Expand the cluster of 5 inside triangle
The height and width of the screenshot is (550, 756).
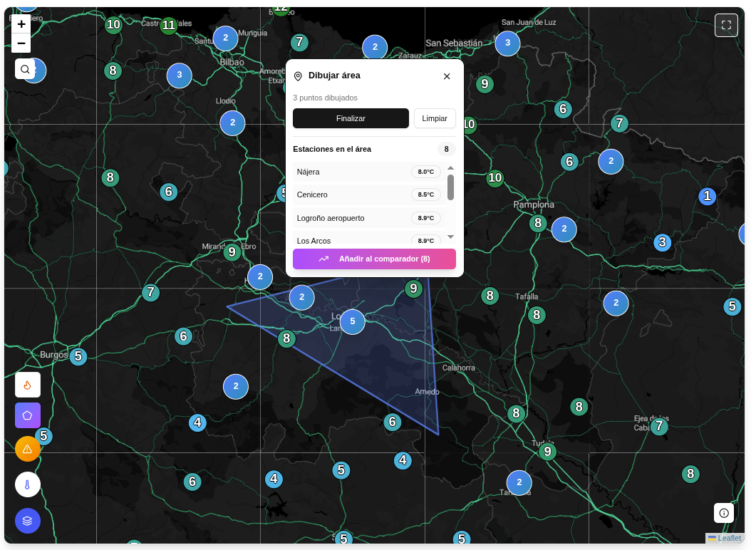point(352,321)
